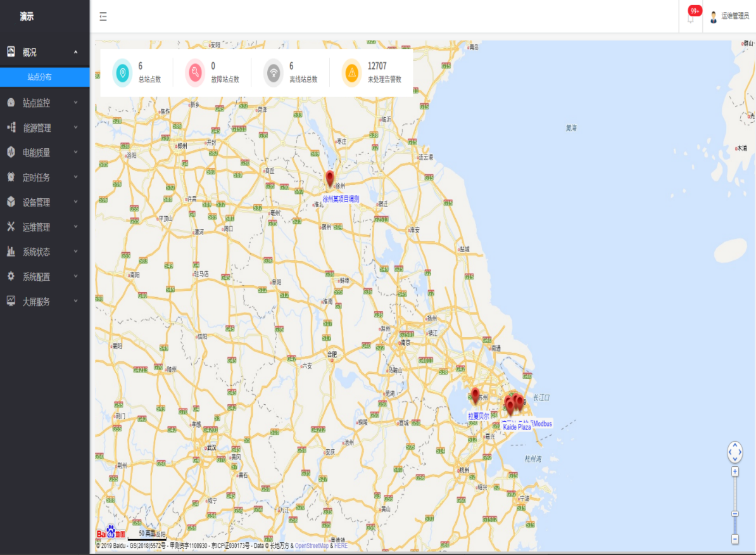This screenshot has height=555, width=756.
Task: Open the notification bell with 99+ badge
Action: [691, 18]
